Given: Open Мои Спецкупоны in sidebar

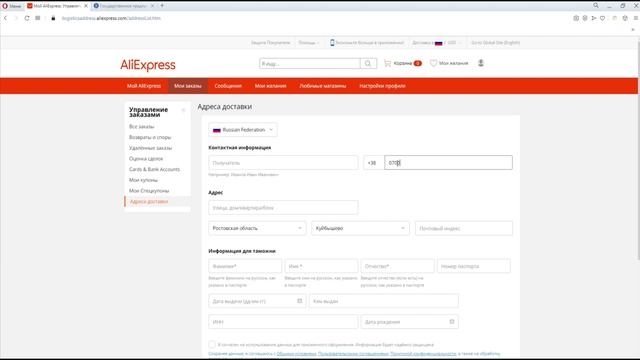Looking at the screenshot, I should [149, 191].
